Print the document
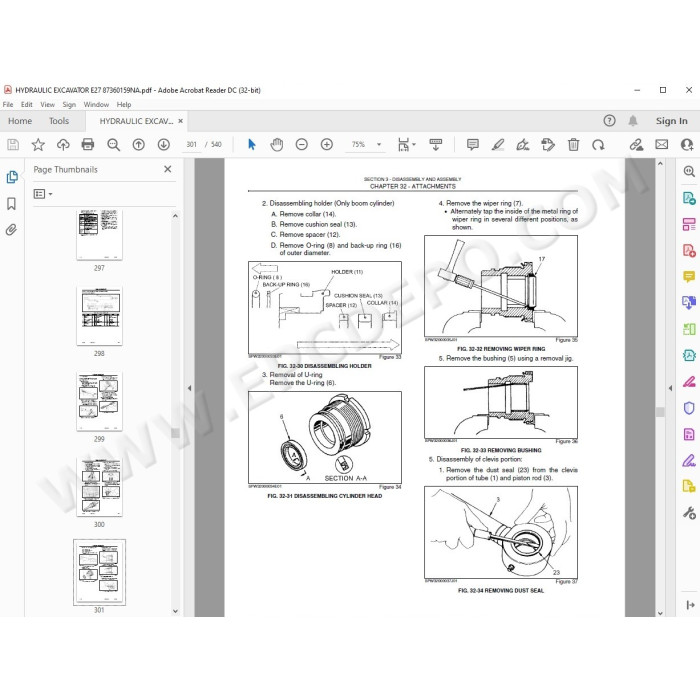Image resolution: width=700 pixels, height=700 pixels. point(88,145)
